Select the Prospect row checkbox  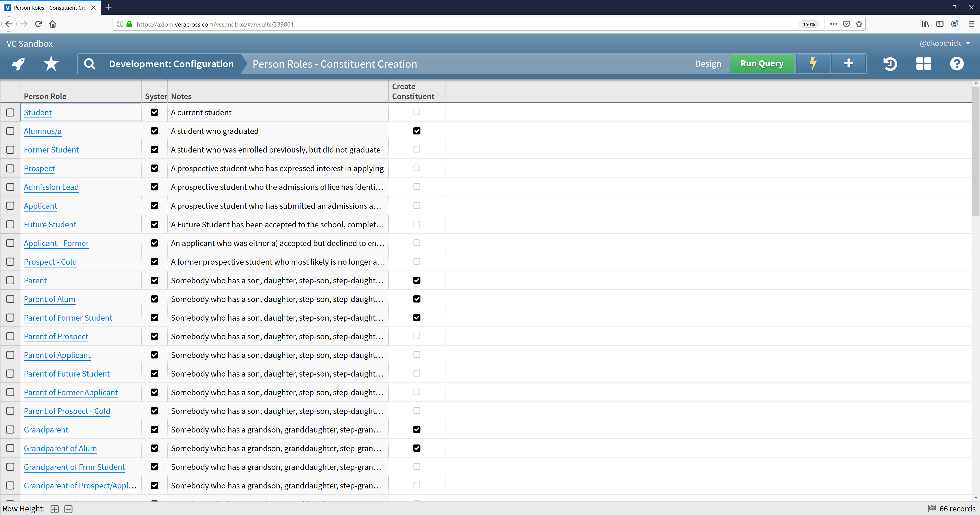[x=10, y=168]
